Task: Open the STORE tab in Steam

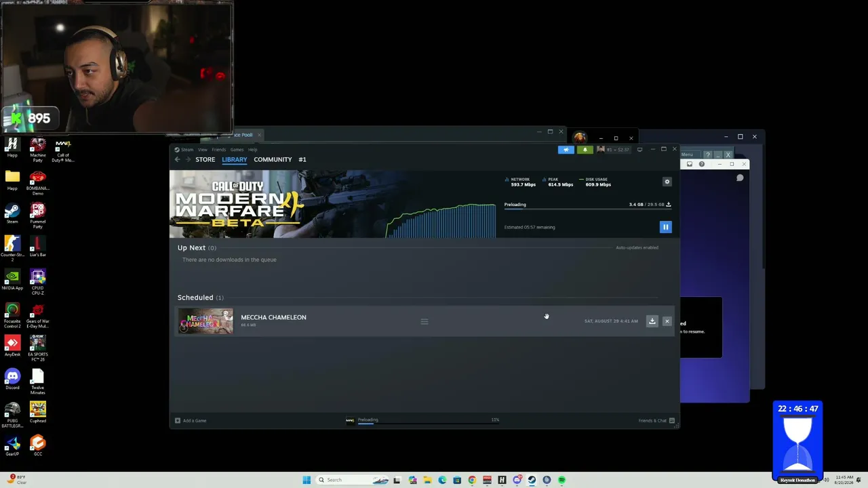Action: click(205, 159)
